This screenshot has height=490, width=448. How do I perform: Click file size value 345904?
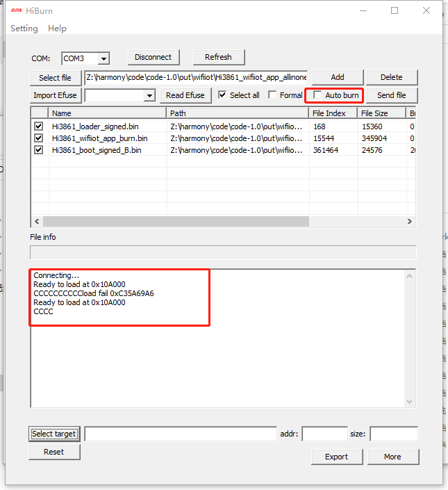(374, 138)
